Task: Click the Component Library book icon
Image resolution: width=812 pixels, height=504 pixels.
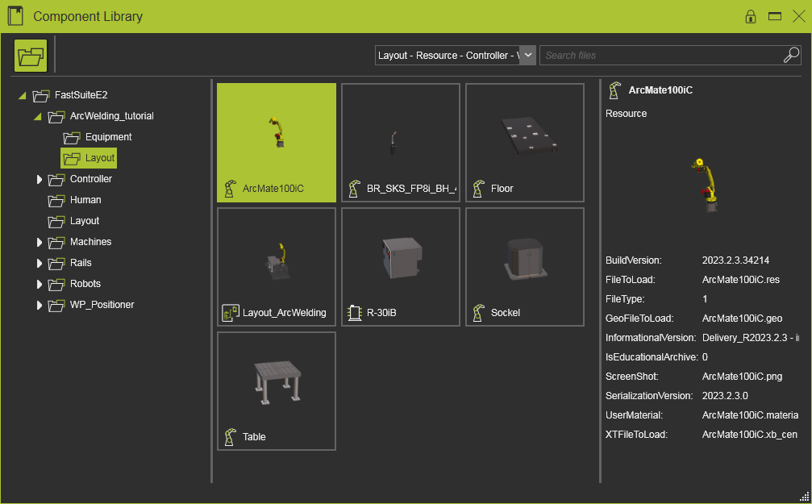Action: (x=15, y=16)
